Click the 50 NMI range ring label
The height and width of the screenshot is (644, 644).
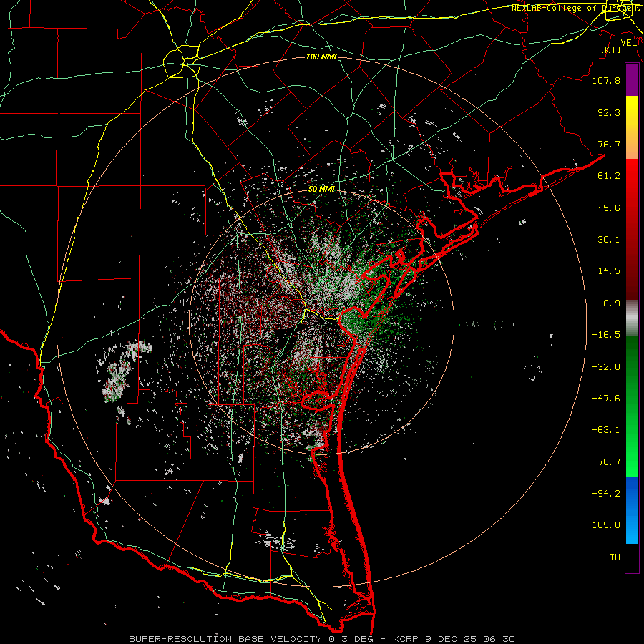321,190
